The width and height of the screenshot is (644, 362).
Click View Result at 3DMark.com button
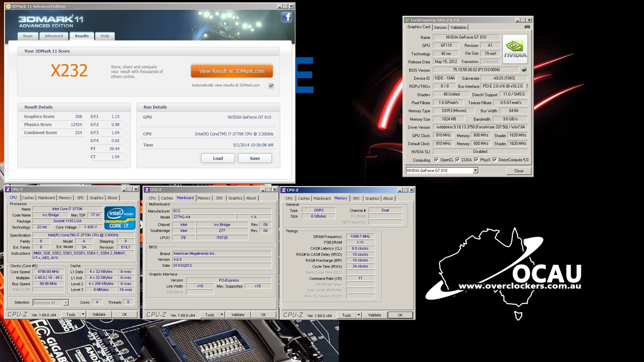click(232, 71)
